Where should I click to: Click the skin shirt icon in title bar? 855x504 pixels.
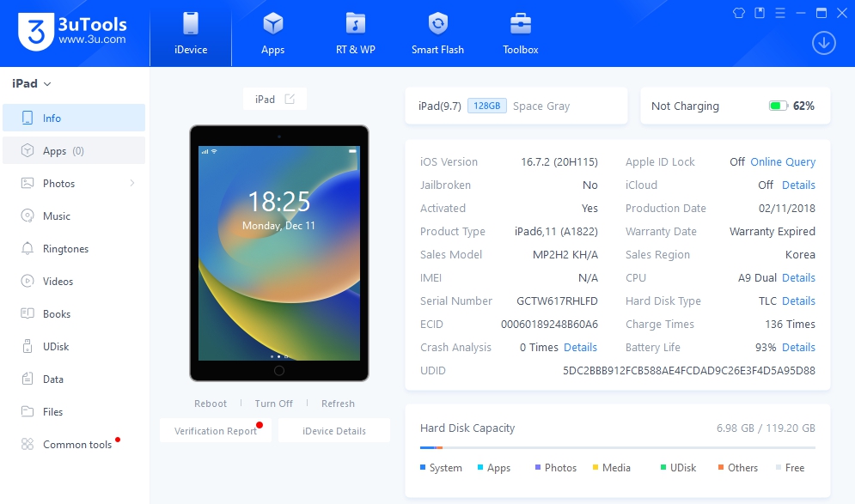click(x=739, y=13)
